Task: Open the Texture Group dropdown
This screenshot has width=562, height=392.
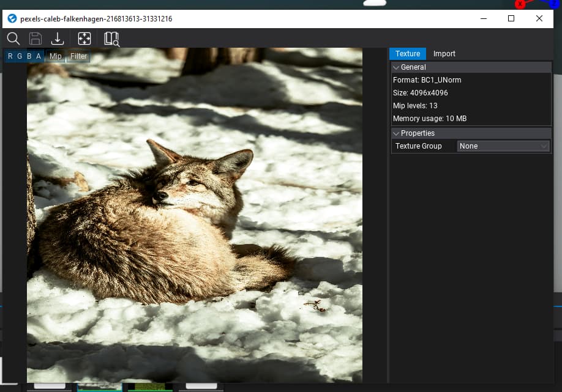Action: point(503,146)
